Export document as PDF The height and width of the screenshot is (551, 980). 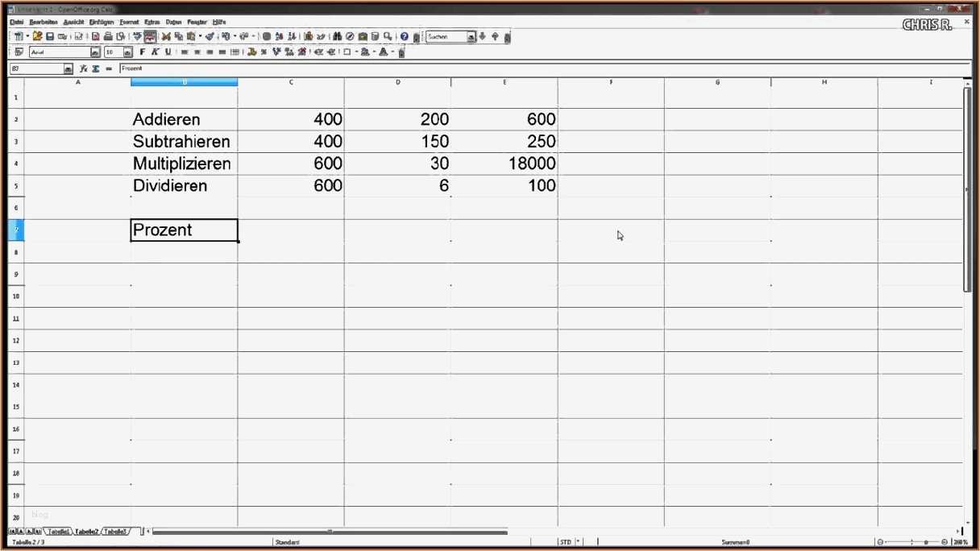[x=95, y=36]
